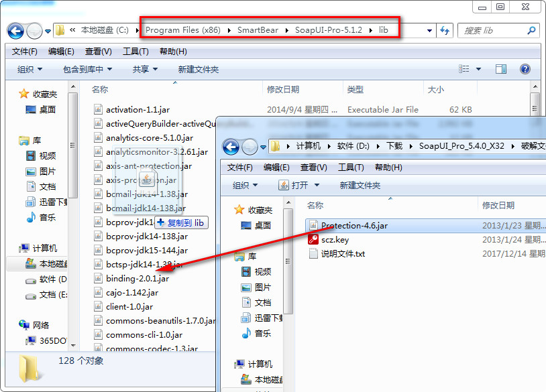This screenshot has width=546, height=392.
Task: Open the recent locations dropdown in lib window
Action: tap(48, 31)
